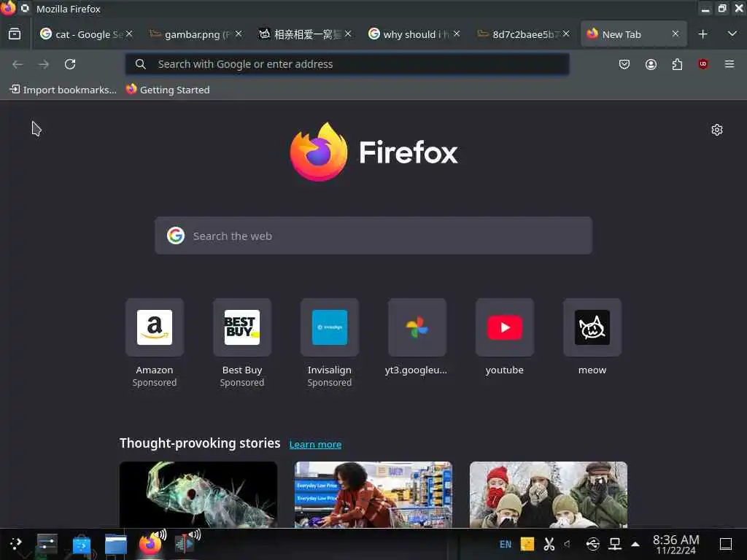Focus the address bar search field

(347, 64)
